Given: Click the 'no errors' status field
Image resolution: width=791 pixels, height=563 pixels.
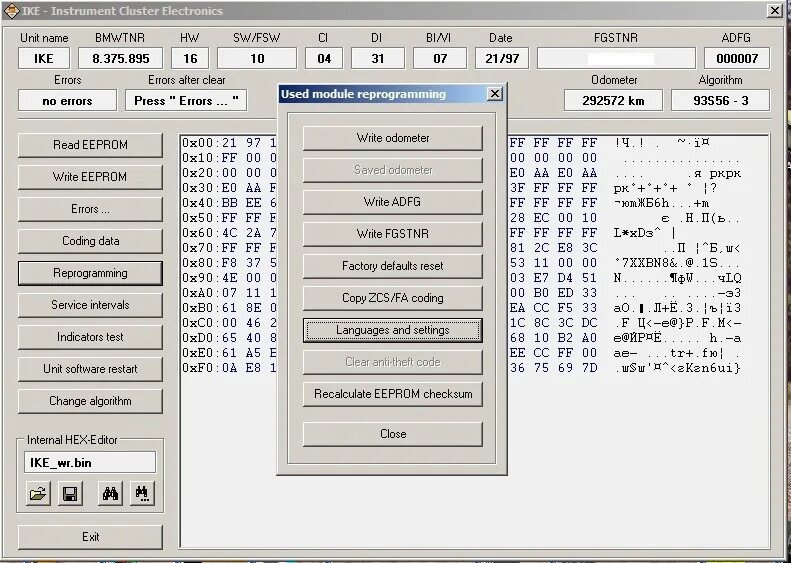Looking at the screenshot, I should click(68, 100).
